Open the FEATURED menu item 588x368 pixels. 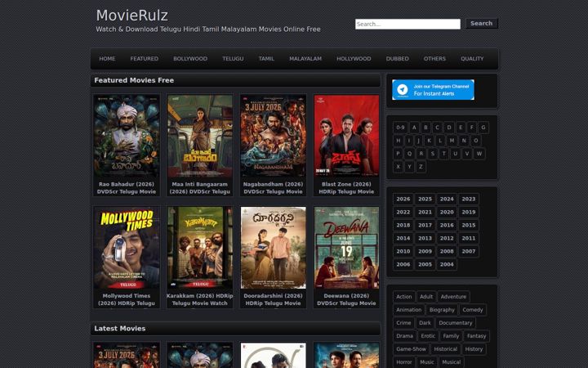coord(145,59)
